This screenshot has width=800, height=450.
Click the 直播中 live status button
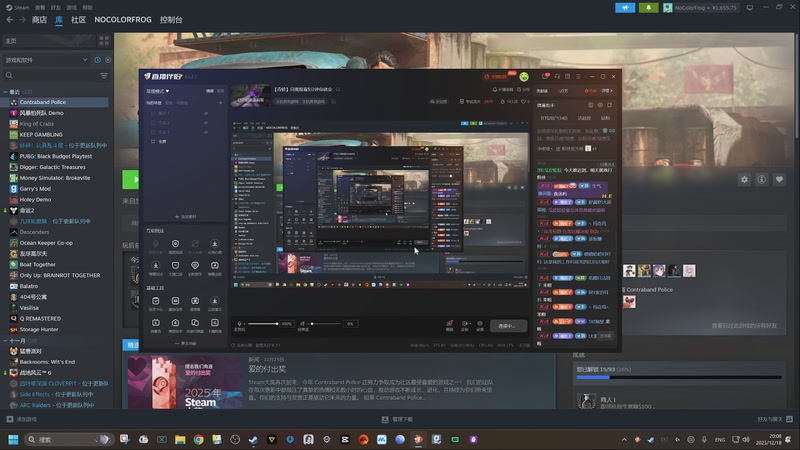(509, 326)
